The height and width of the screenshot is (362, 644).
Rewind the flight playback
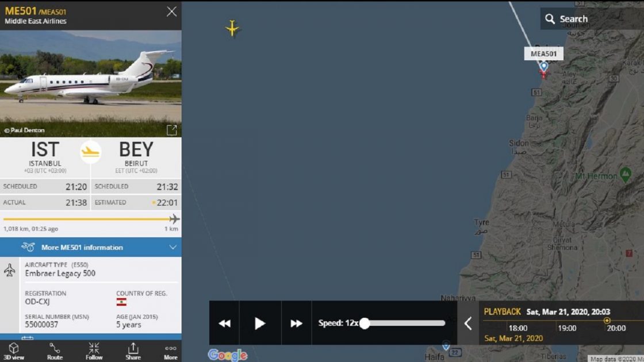click(224, 324)
